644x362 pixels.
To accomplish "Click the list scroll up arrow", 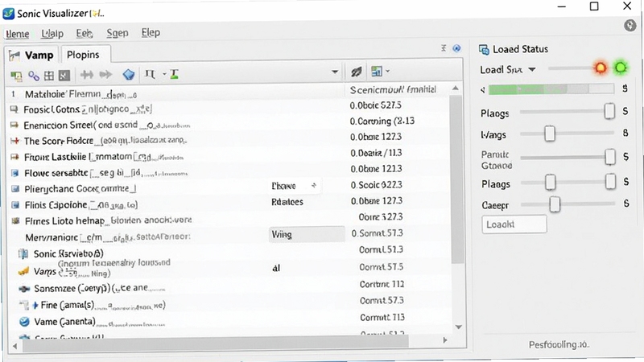I will (x=455, y=88).
